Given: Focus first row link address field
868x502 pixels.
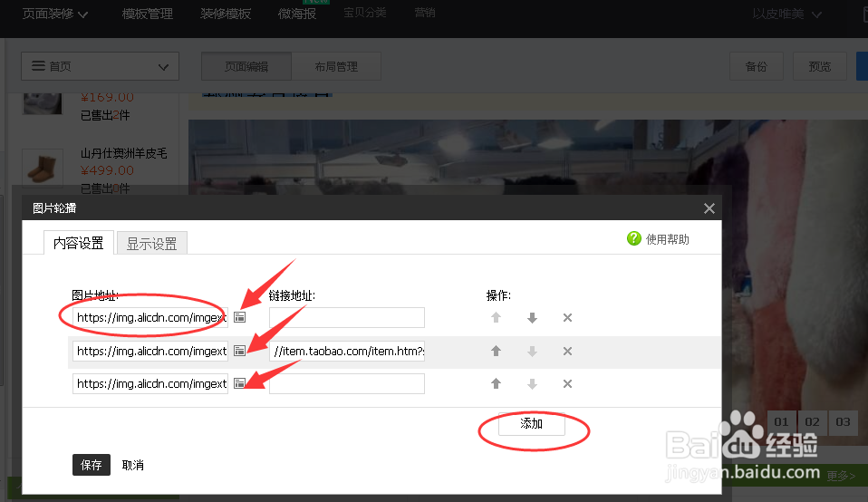Looking at the screenshot, I should point(347,318).
